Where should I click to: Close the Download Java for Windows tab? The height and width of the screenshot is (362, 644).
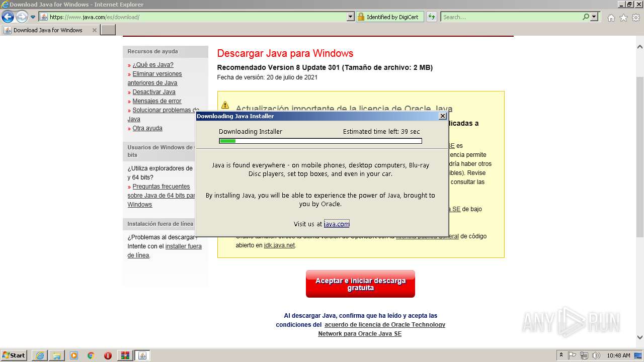tap(94, 30)
